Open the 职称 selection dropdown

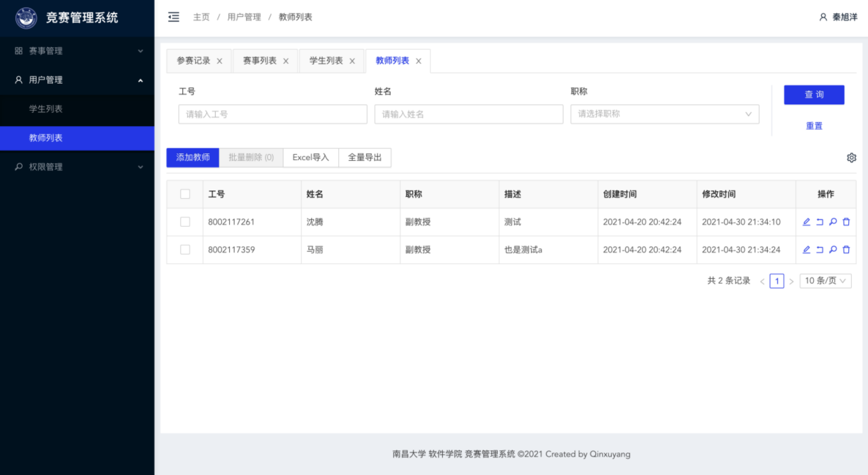[665, 114]
